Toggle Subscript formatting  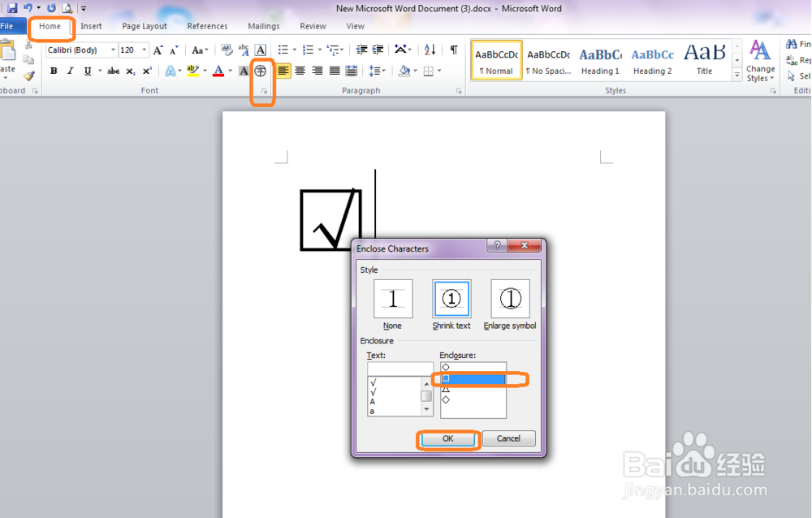point(131,71)
